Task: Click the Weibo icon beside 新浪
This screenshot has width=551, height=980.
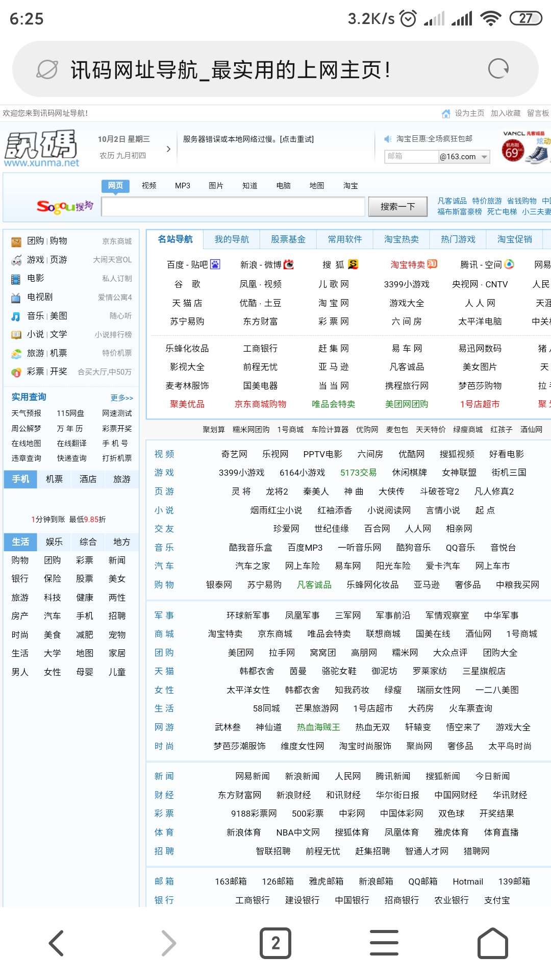Action: pyautogui.click(x=289, y=264)
